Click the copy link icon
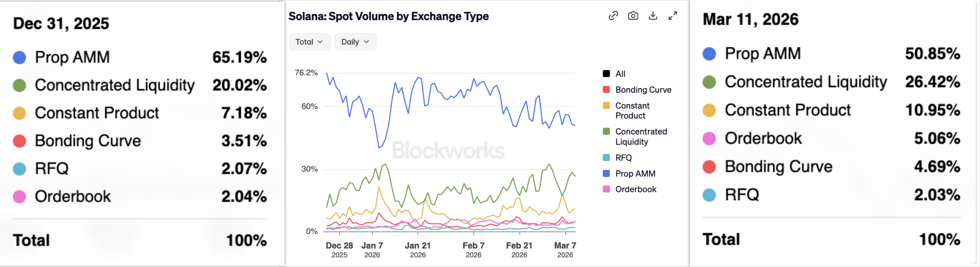980x267 pixels. point(613,16)
